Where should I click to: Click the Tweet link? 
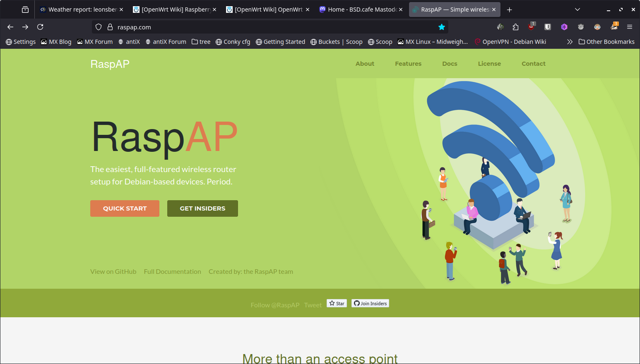click(313, 305)
